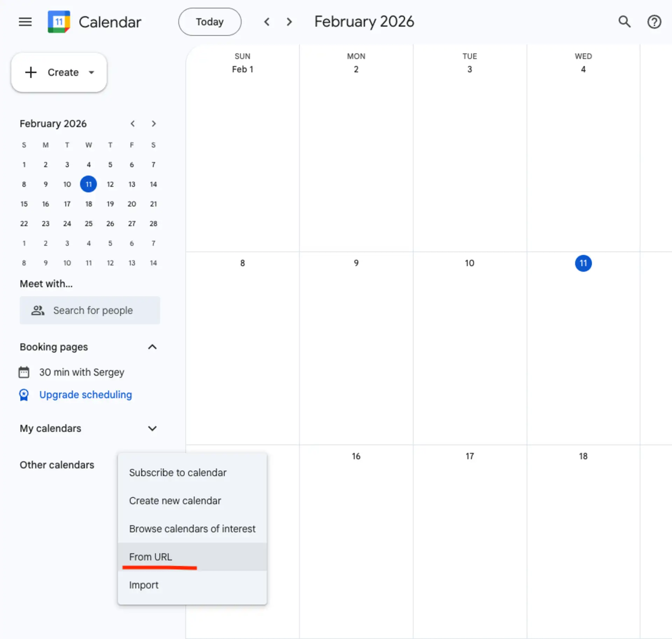The width and height of the screenshot is (672, 639).
Task: Open the '30 min with Sergey' booking page
Action: 81,372
